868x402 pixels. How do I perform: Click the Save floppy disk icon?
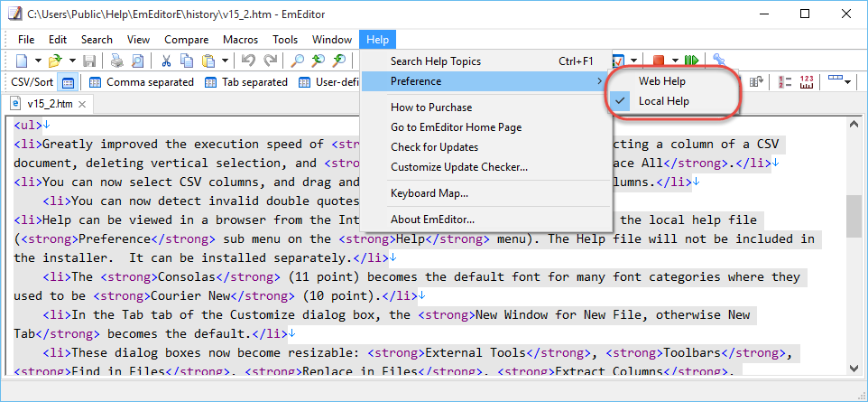coord(89,60)
